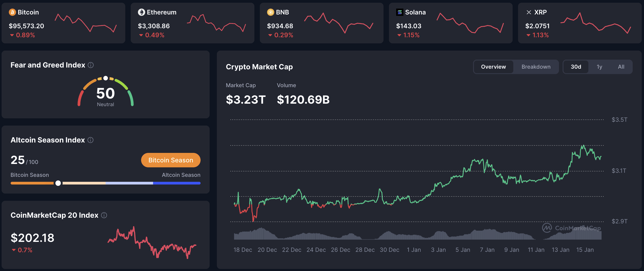Click the Ethereum logo icon
The width and height of the screenshot is (644, 271).
click(x=141, y=12)
